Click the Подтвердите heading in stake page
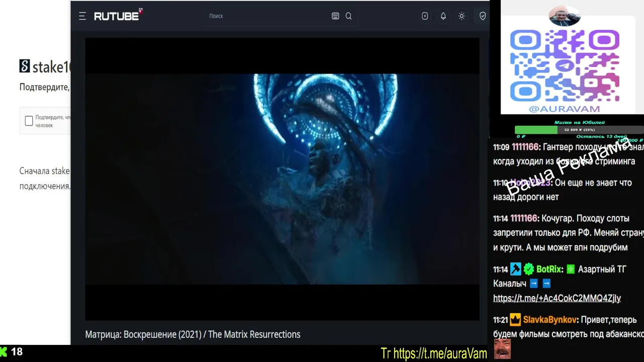Viewport: 644px width, 362px height. (44, 87)
